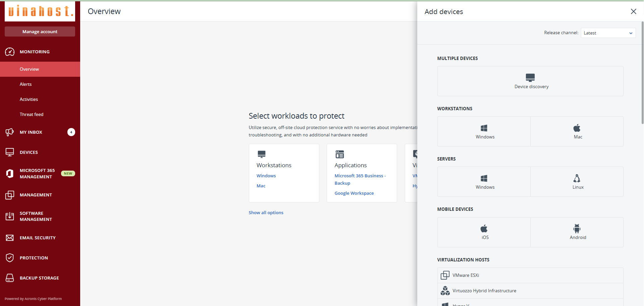The image size is (644, 306).
Task: Choose the Android robot icon
Action: [x=577, y=229]
